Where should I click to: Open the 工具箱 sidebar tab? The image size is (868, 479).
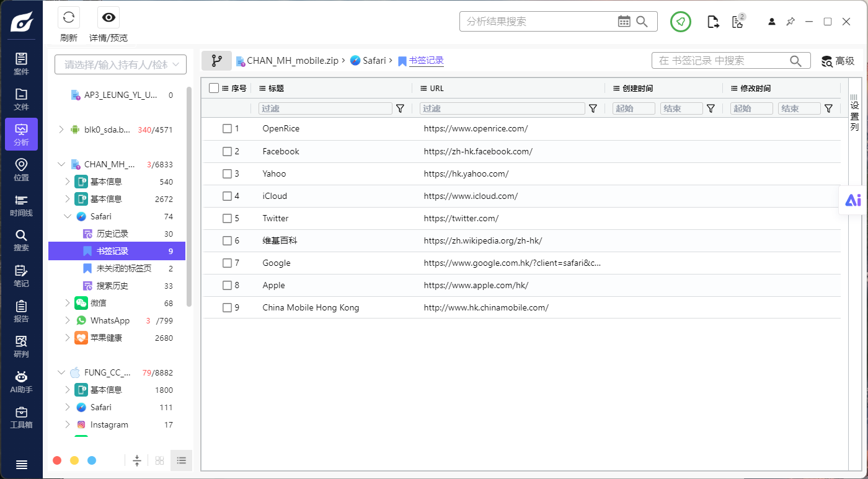coord(21,417)
